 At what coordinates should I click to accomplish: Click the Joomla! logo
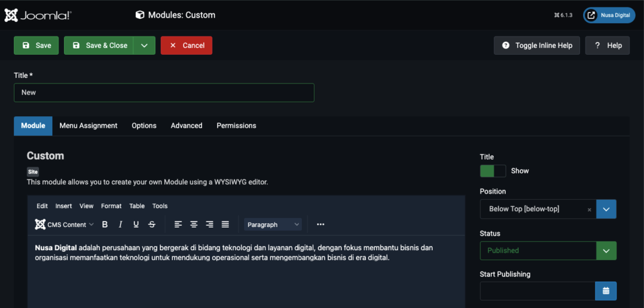(38, 15)
